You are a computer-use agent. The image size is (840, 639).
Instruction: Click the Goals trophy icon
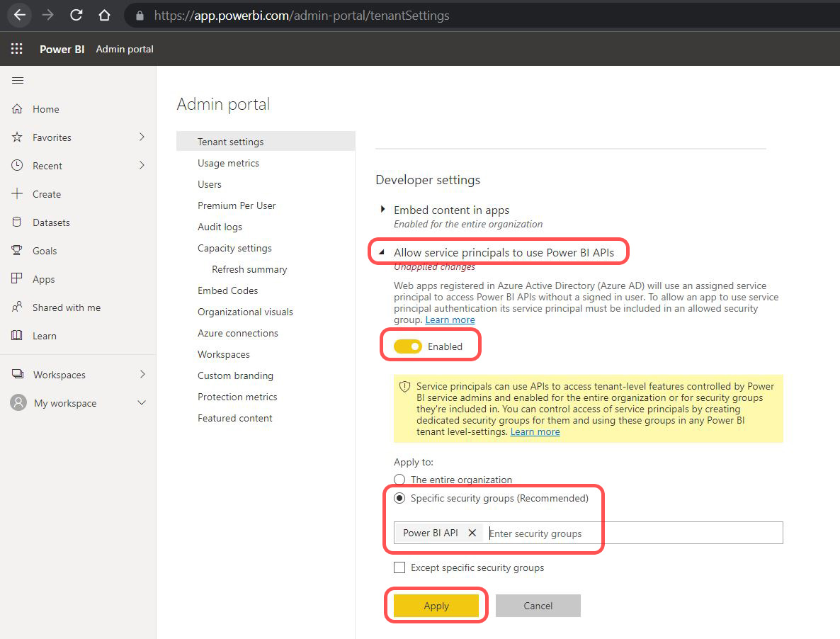18,251
